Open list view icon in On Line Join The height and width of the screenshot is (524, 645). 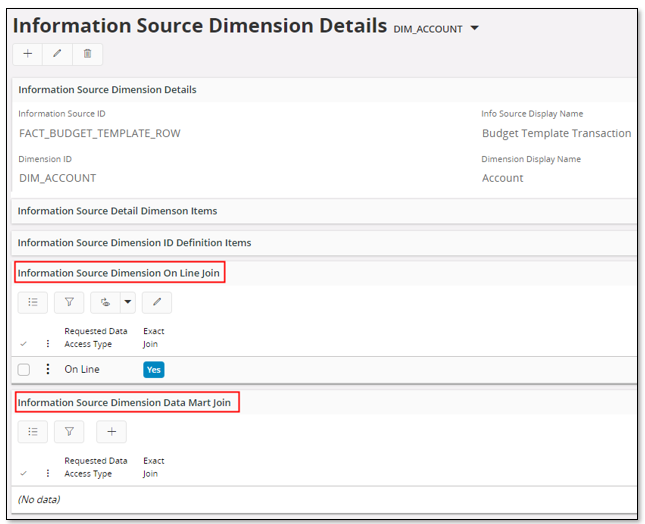pos(32,301)
